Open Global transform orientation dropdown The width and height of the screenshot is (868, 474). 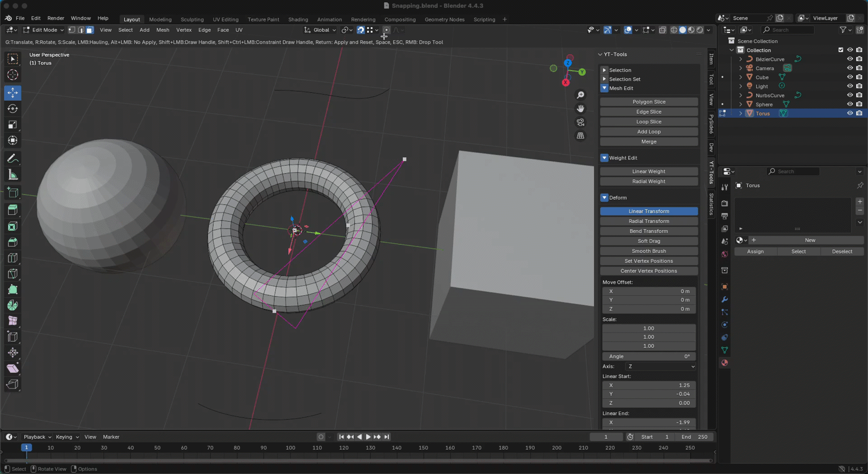[x=320, y=30]
